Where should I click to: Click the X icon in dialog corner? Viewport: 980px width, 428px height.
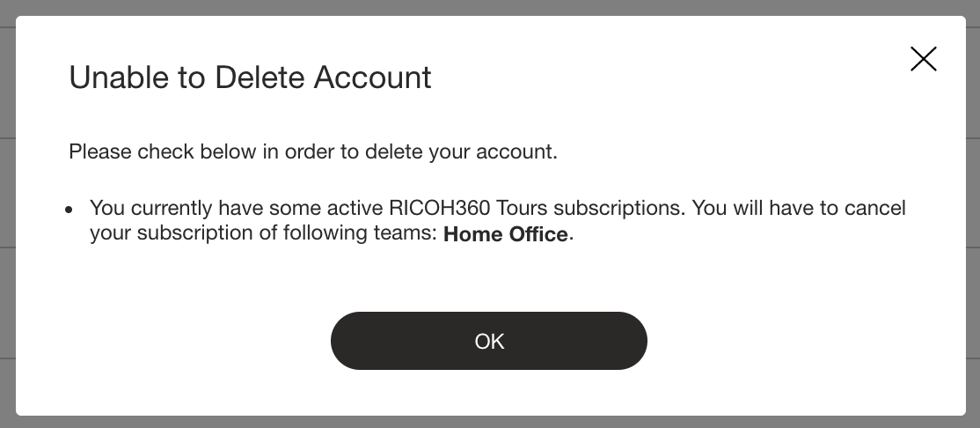923,59
